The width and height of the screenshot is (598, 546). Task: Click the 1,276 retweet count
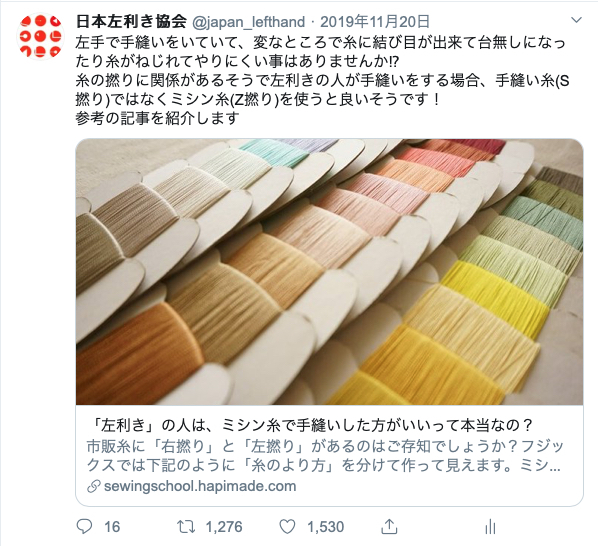(x=224, y=527)
